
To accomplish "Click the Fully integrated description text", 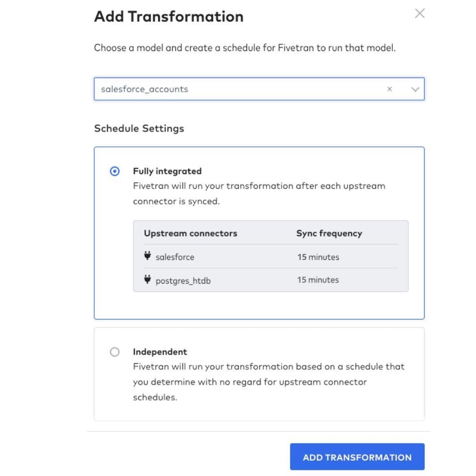I will tap(259, 193).
